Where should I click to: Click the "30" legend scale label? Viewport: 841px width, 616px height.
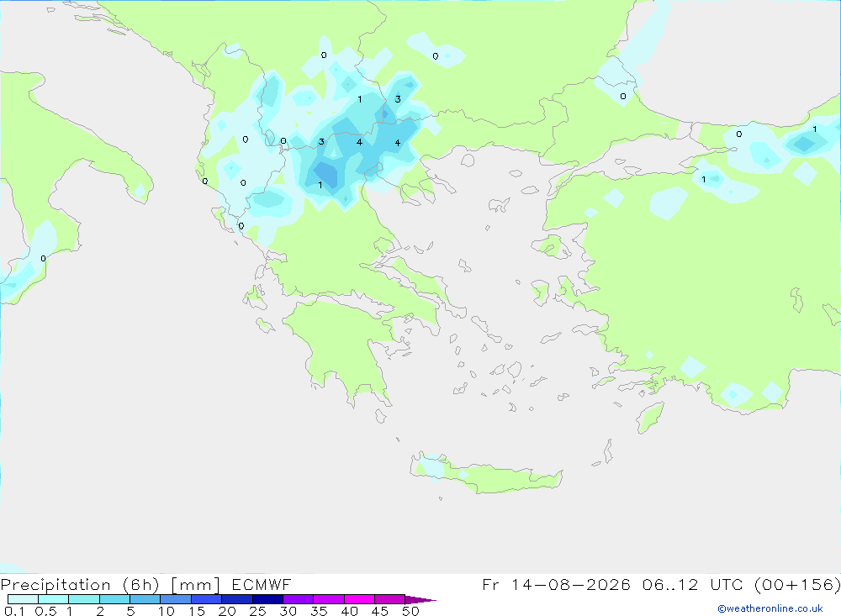288,611
